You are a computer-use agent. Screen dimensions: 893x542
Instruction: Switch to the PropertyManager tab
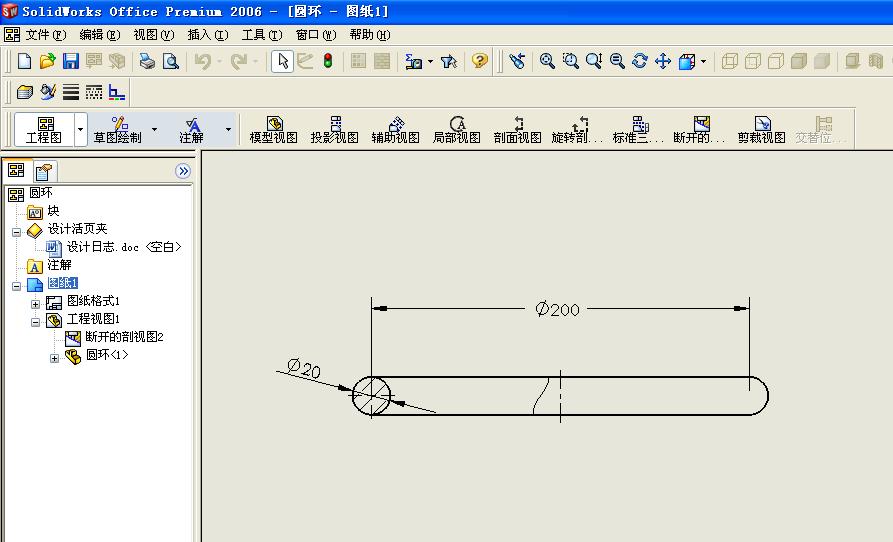(43, 171)
